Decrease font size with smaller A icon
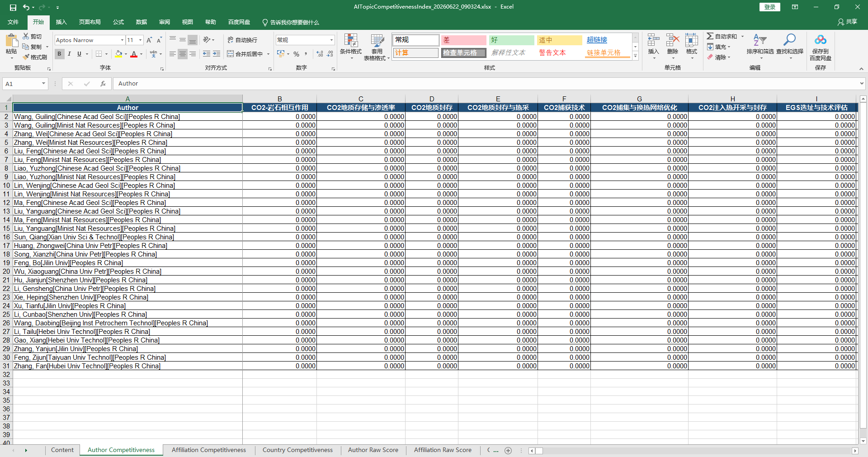Viewport: 868px width, 457px height. 159,40
